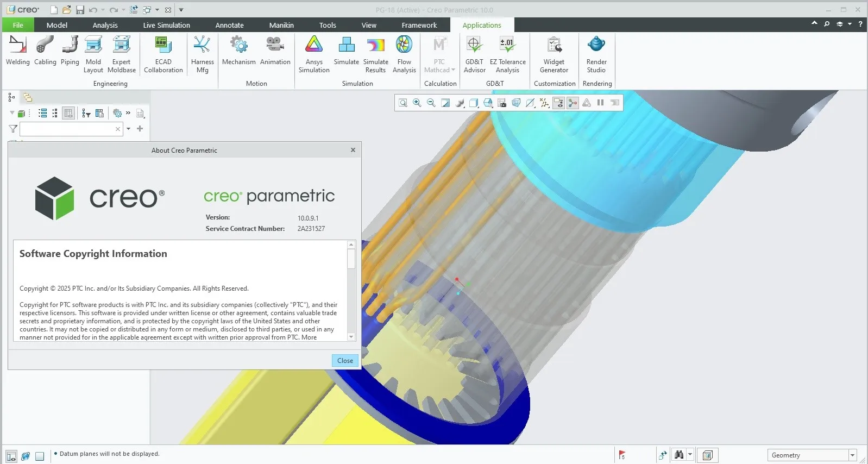This screenshot has height=464, width=868.
Task: Repaint the graphics window
Action: (x=445, y=103)
